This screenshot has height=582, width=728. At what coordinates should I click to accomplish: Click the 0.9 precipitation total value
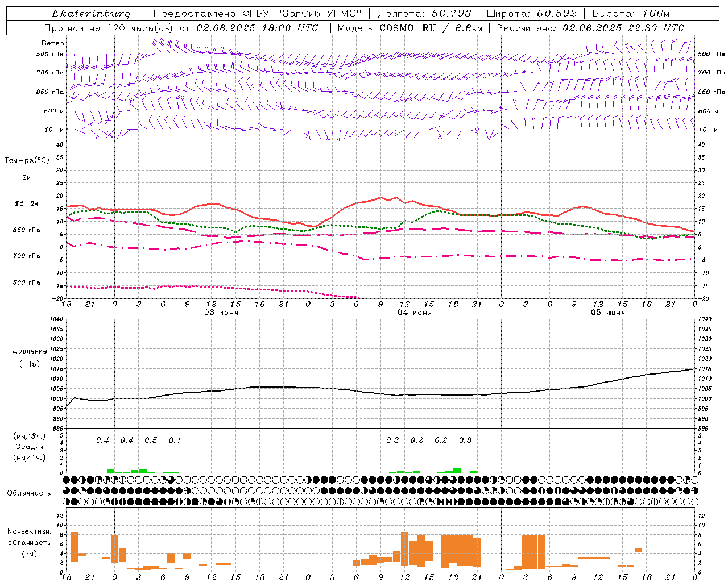[465, 440]
